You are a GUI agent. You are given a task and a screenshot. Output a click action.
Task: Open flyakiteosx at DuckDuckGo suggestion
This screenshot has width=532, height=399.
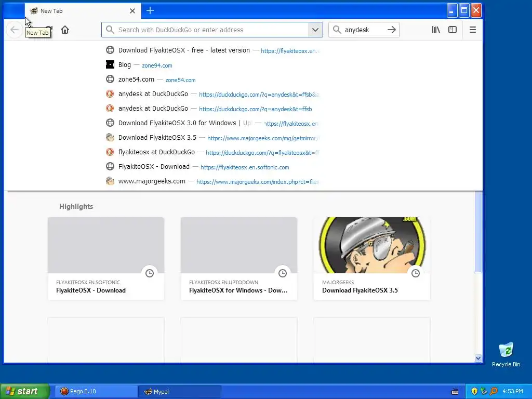tap(212, 152)
